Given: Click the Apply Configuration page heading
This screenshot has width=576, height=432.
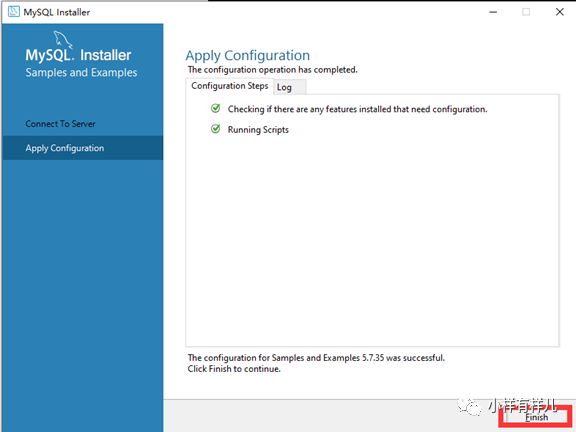Looking at the screenshot, I should [248, 55].
